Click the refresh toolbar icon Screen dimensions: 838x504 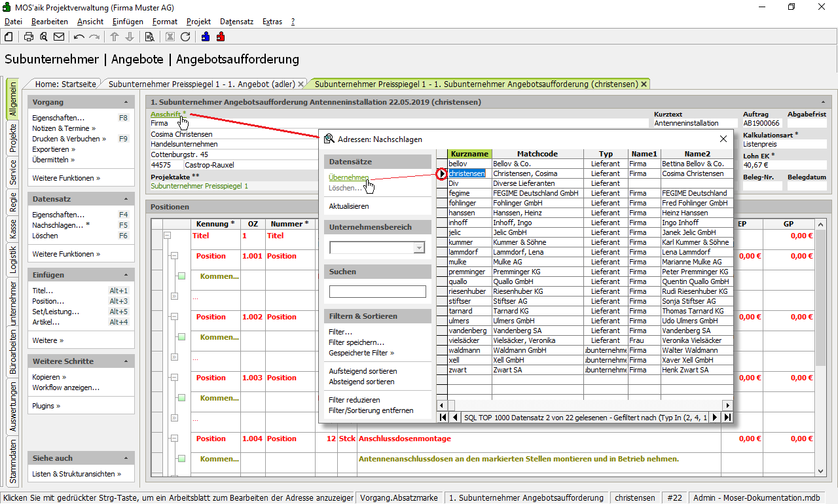185,37
